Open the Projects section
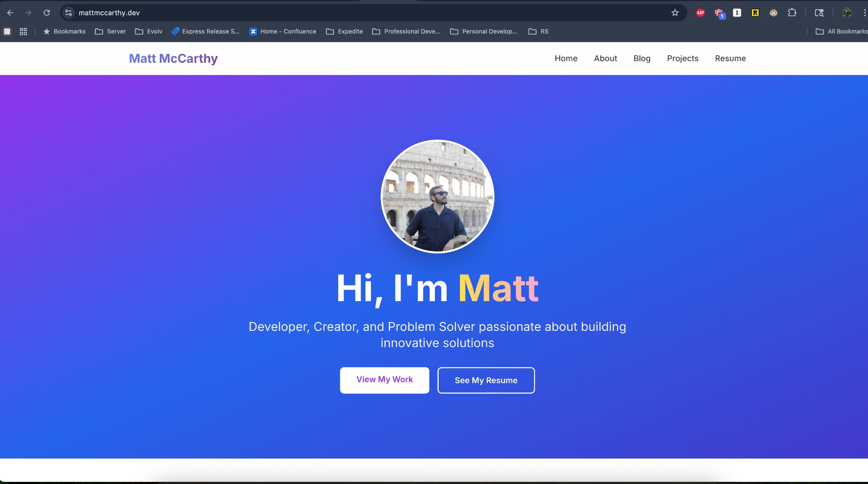This screenshot has width=868, height=484. pos(682,58)
